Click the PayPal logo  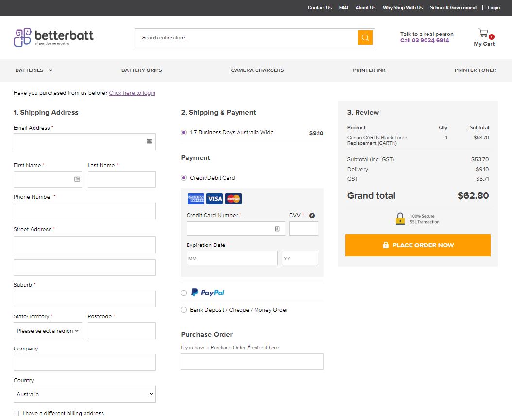(208, 293)
